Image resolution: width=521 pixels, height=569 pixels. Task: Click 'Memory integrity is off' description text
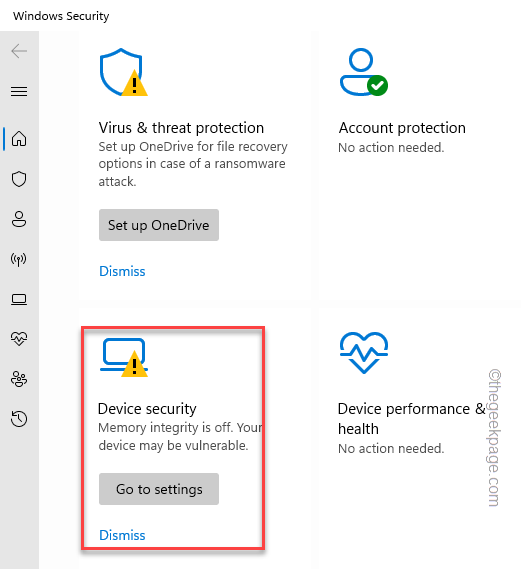[180, 437]
